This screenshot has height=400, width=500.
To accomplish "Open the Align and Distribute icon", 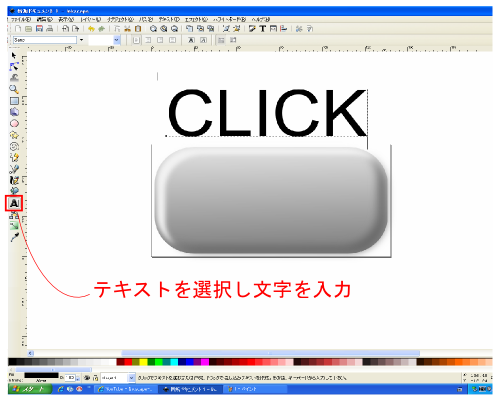I will pyautogui.click(x=284, y=29).
